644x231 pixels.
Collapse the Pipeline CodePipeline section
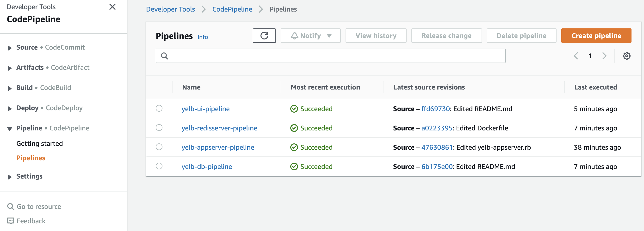[x=10, y=129]
